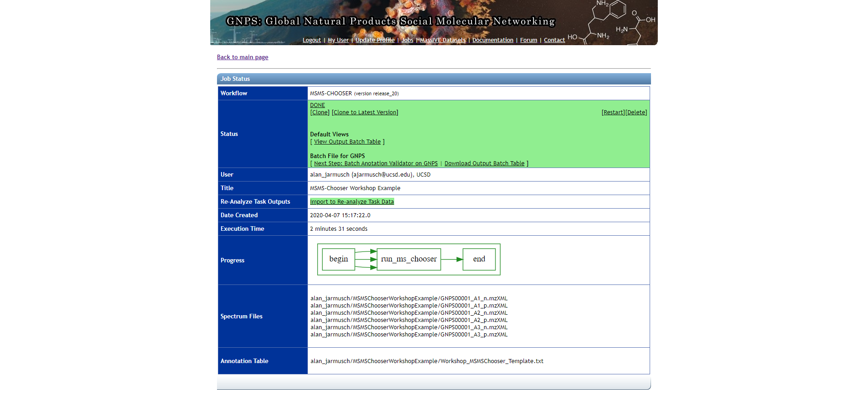Screen dimensions: 868x401
Task: Open the My User page
Action: coord(338,40)
